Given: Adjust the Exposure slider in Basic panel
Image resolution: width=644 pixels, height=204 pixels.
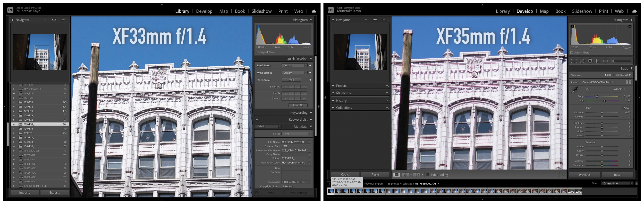Looking at the screenshot, I should coord(602,112).
